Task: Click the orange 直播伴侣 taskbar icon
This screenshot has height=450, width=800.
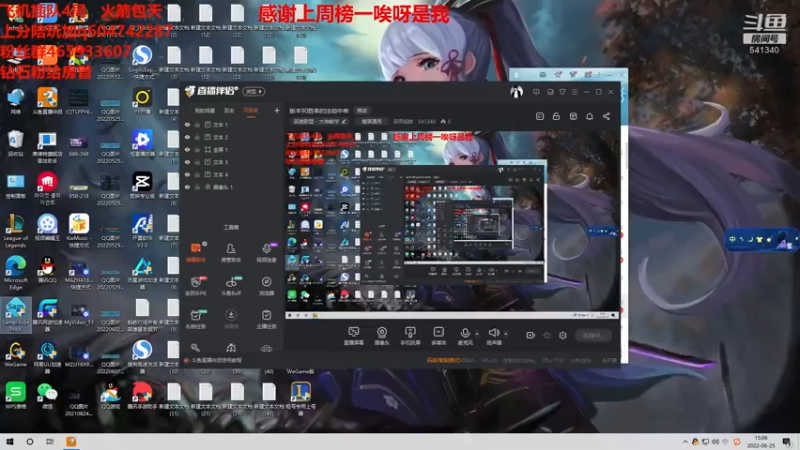Action: click(71, 442)
